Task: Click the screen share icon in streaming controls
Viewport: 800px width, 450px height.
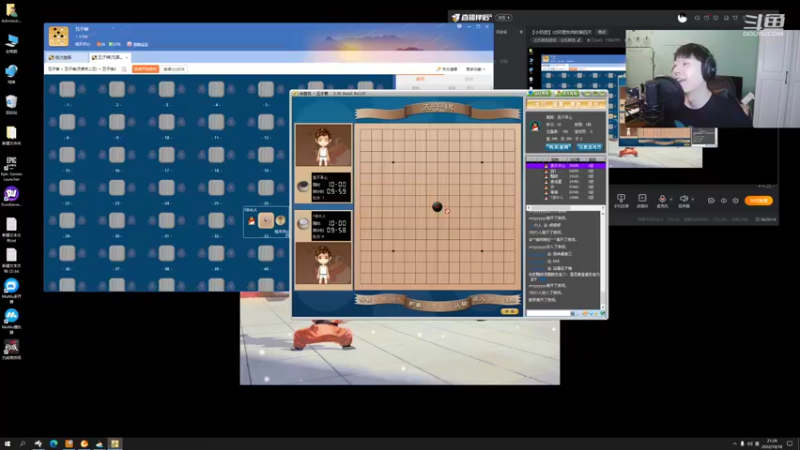Action: (621, 198)
